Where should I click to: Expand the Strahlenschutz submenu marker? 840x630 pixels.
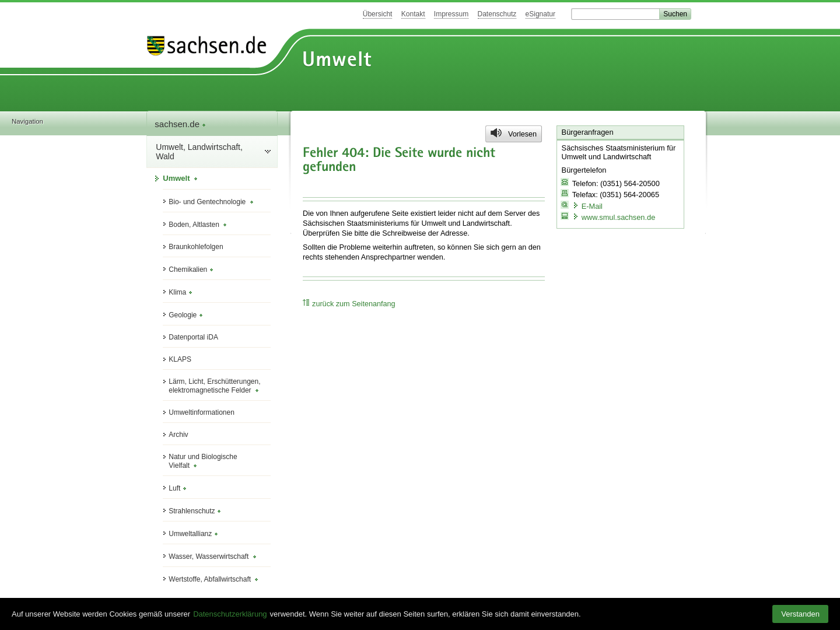(219, 512)
